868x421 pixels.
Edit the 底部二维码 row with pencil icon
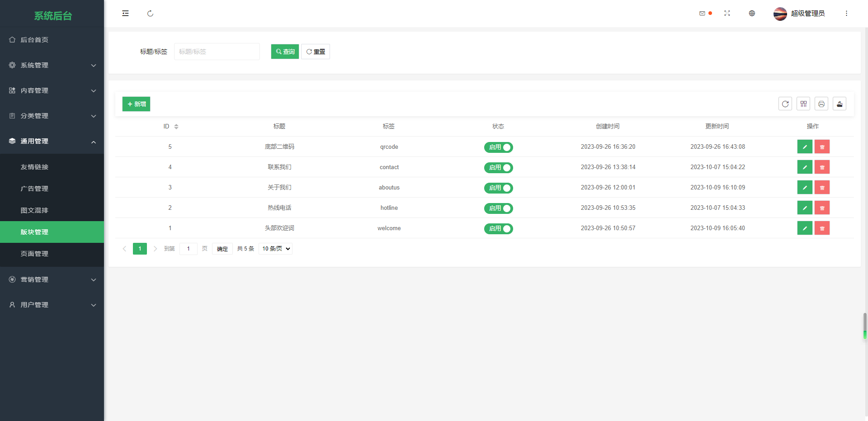click(x=805, y=147)
